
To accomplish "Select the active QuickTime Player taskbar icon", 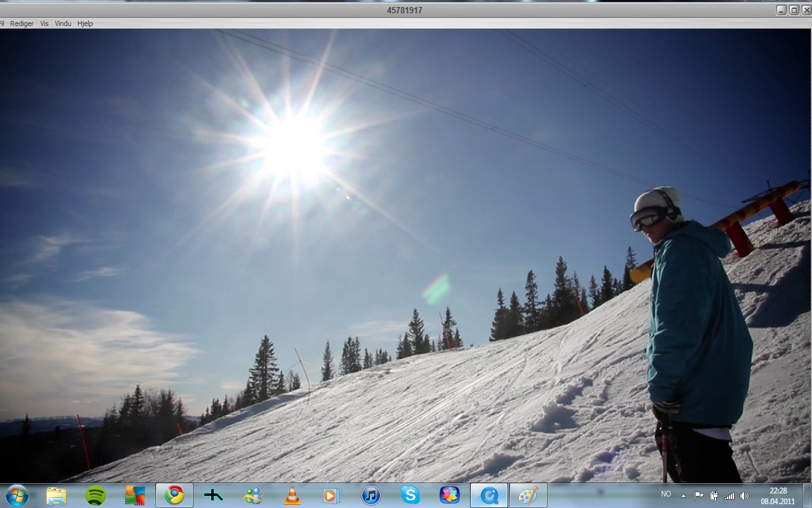I will pos(489,495).
